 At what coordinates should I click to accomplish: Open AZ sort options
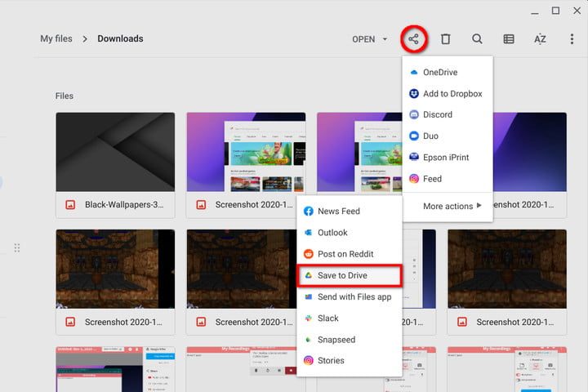(x=540, y=39)
